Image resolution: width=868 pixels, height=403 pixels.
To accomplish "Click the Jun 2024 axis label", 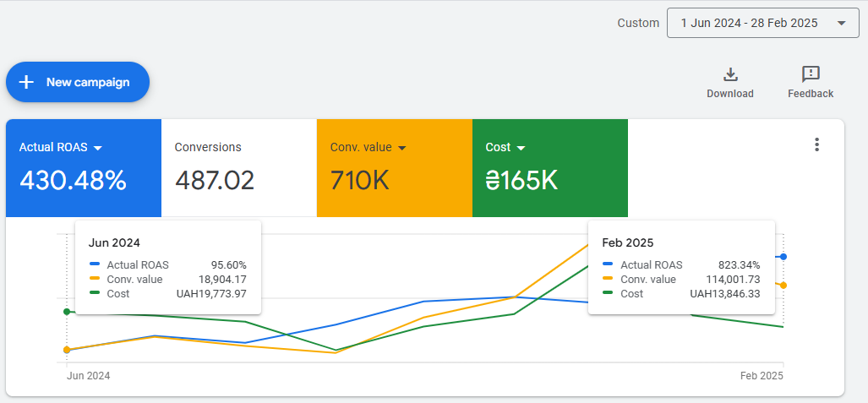I will [89, 376].
